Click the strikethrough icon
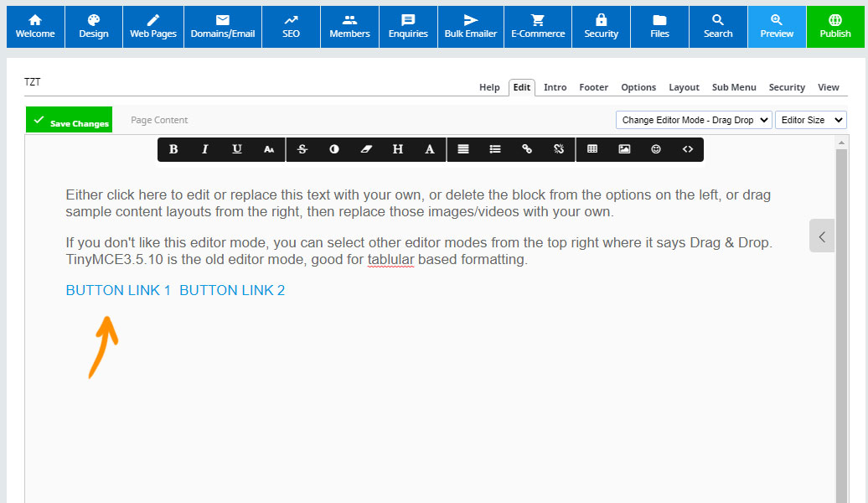This screenshot has width=868, height=503. tap(302, 149)
